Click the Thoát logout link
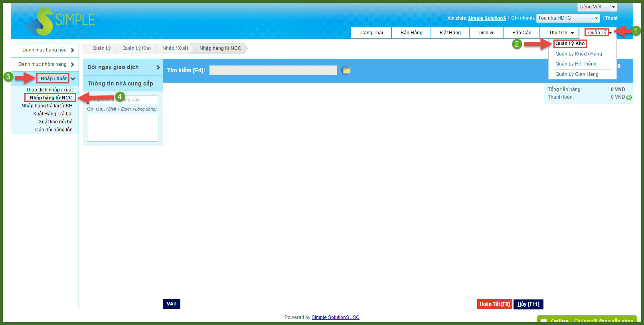Screen dimensions: 644x325 click(x=611, y=18)
